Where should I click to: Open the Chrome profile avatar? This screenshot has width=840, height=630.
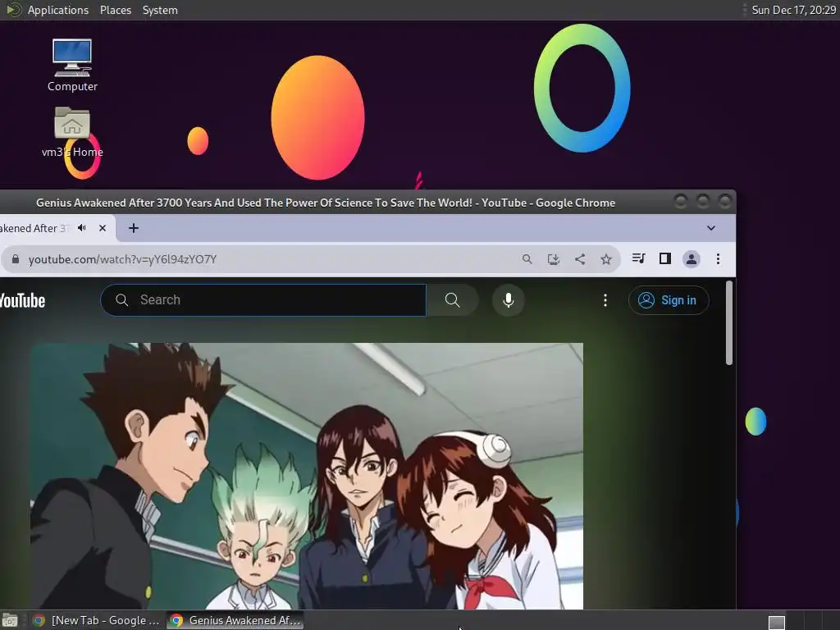pyautogui.click(x=691, y=259)
